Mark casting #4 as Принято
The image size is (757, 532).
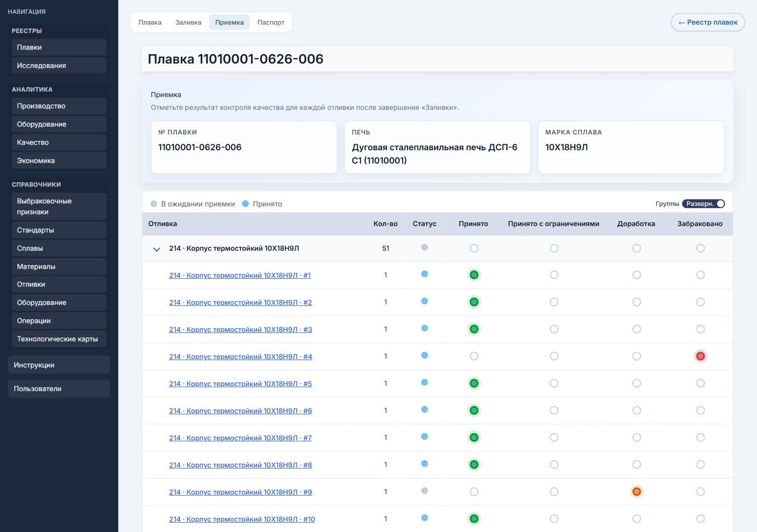(x=474, y=356)
